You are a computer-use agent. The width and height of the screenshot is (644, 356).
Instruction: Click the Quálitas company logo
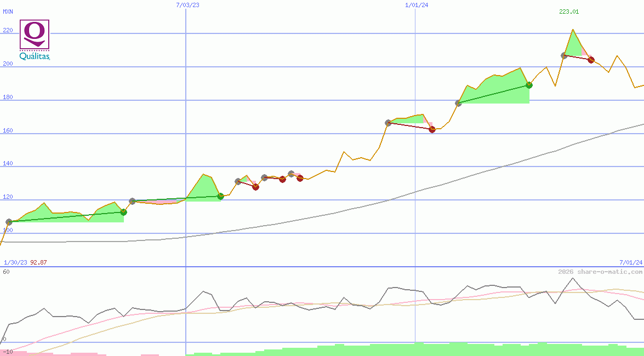click(35, 40)
